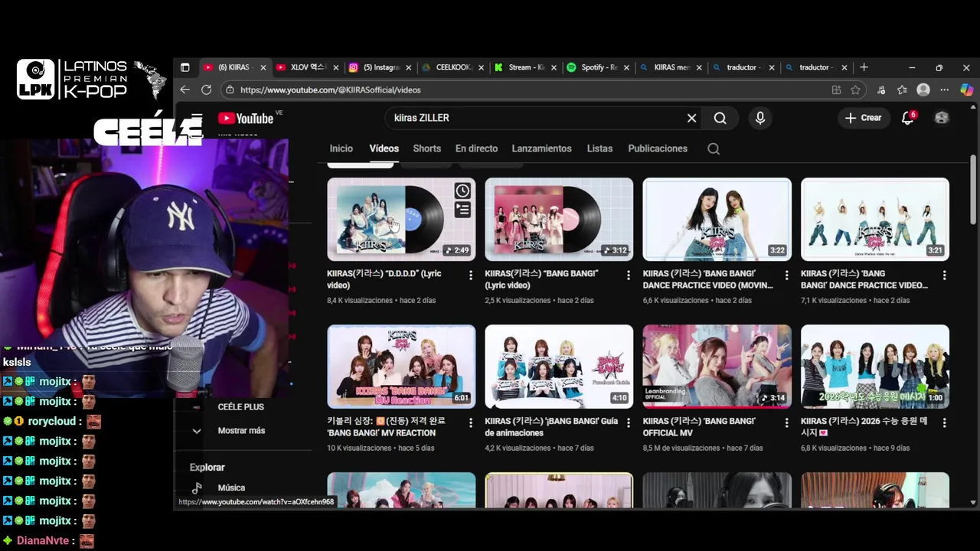
Task: Open the YouTube hamburger guide menu
Action: [x=197, y=118]
